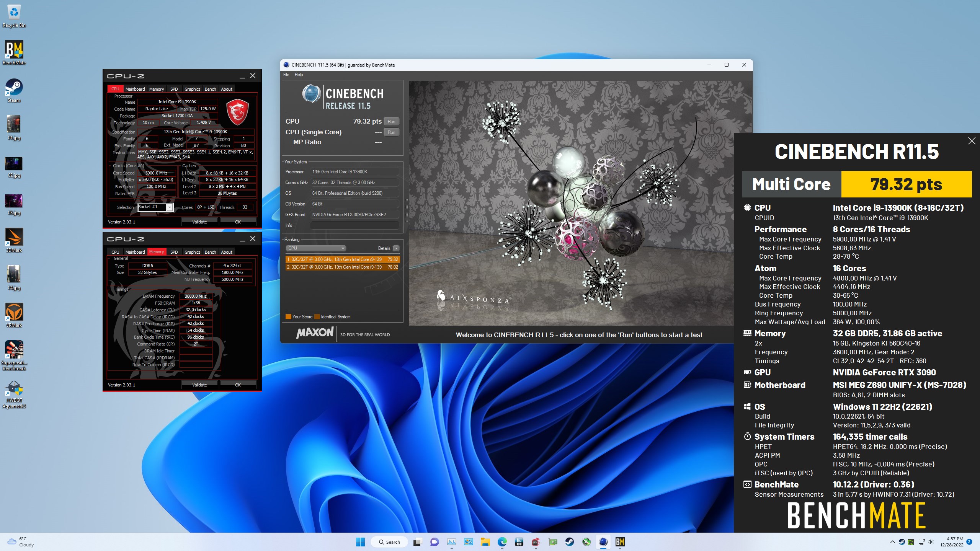Viewport: 980px width, 551px height.
Task: Switch to Cinebench via its taskbar icon
Action: tap(603, 542)
